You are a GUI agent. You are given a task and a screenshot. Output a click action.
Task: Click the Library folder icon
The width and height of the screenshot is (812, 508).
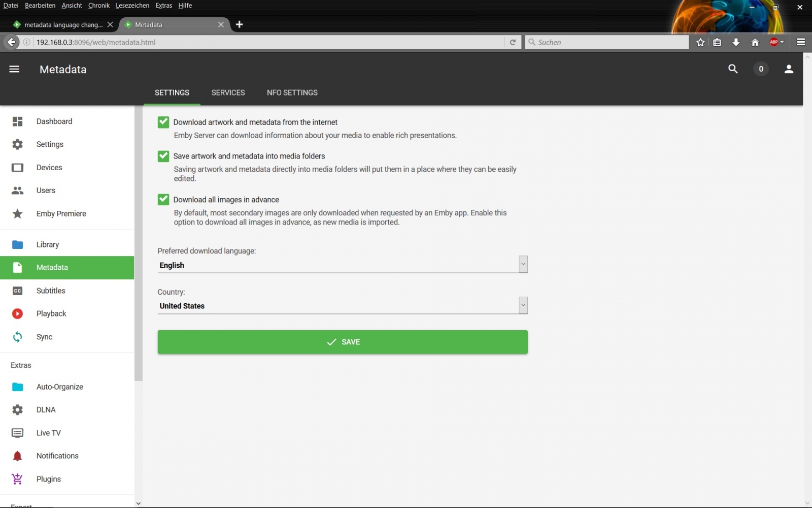point(17,245)
